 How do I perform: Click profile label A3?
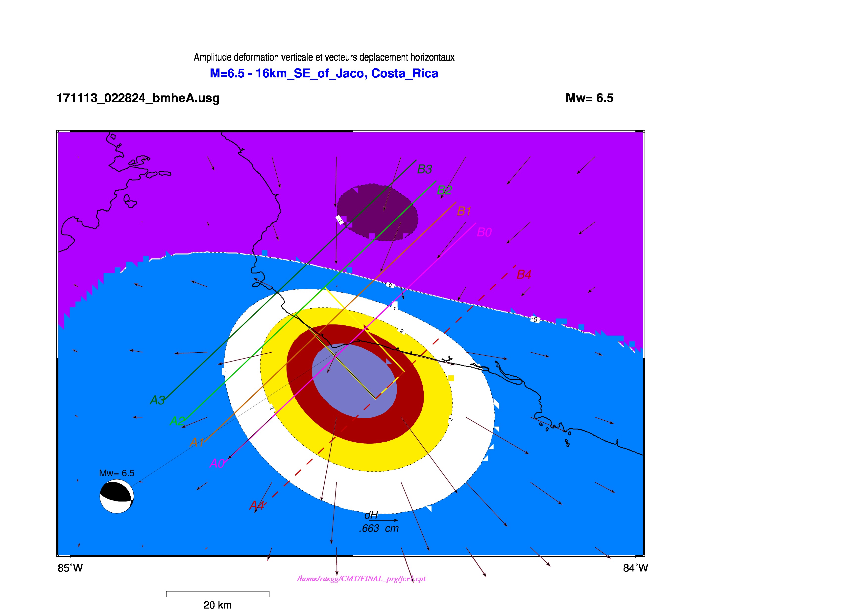click(x=157, y=400)
